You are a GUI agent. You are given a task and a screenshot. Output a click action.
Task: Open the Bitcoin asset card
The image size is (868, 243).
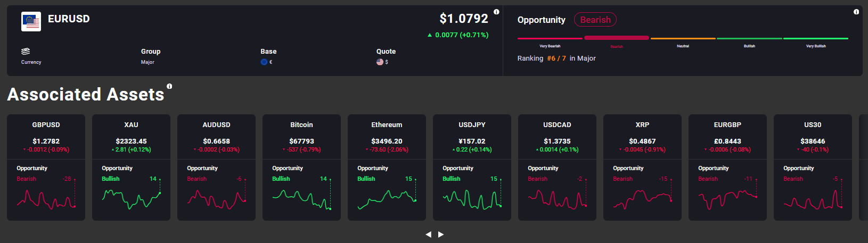[301, 167]
